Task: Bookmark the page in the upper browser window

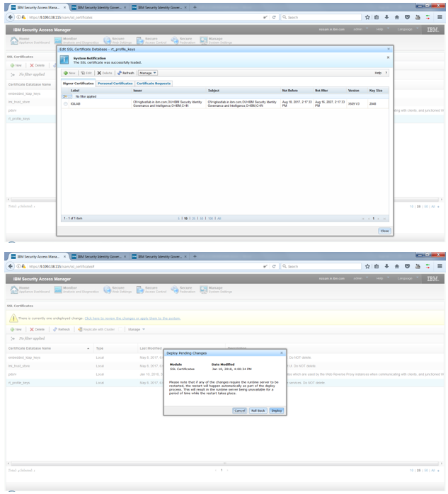Action: click(367, 17)
